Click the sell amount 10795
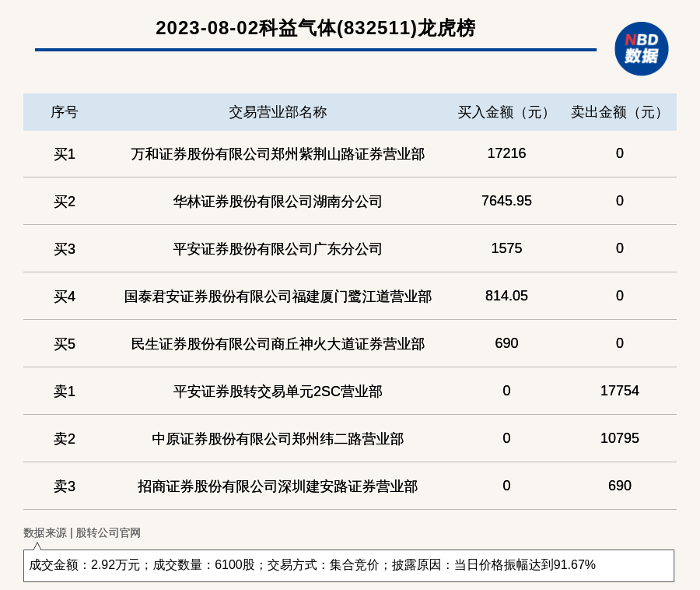The image size is (700, 590). (619, 437)
